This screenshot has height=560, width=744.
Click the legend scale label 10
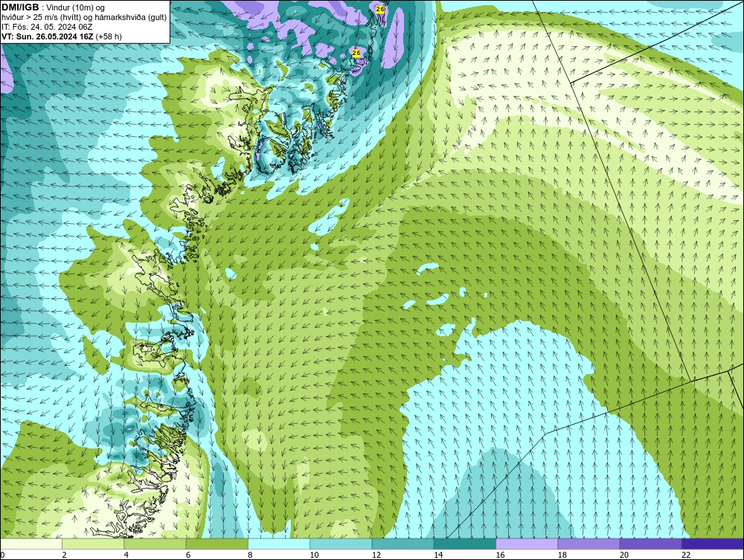pyautogui.click(x=314, y=555)
